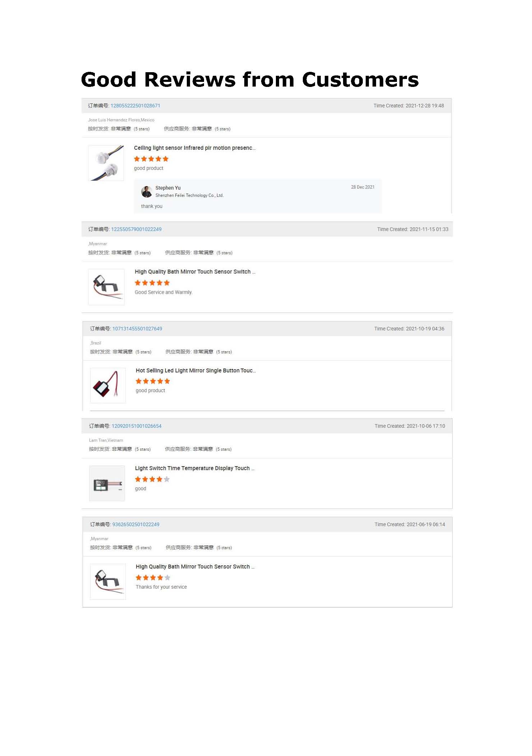Click Stephen Yu's profile avatar

coord(147,192)
